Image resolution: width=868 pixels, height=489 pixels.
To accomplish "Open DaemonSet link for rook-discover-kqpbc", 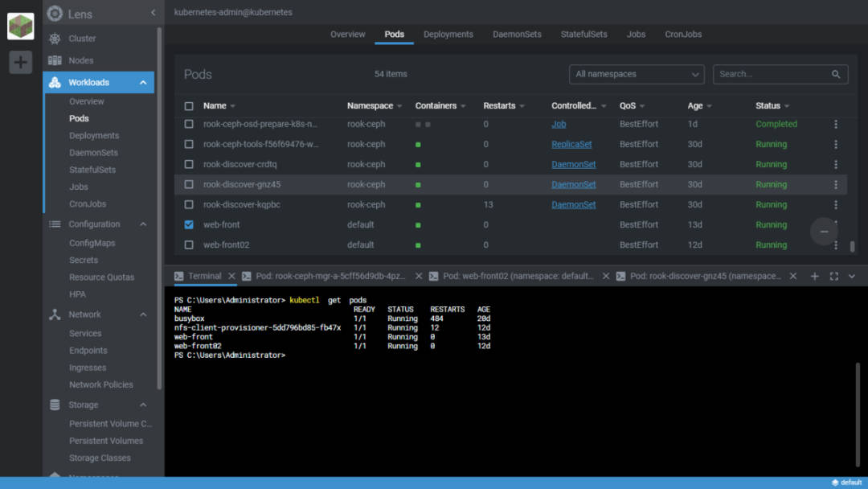I will tap(574, 205).
